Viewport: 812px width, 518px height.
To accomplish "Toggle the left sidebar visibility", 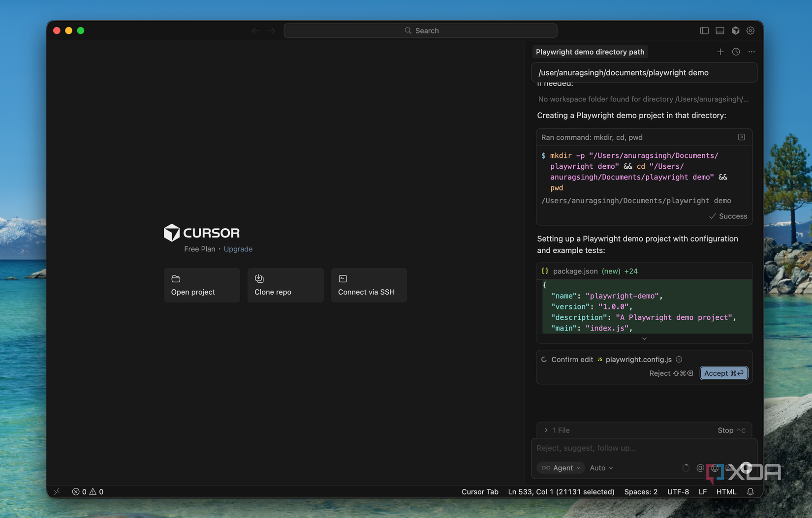I will click(x=704, y=30).
